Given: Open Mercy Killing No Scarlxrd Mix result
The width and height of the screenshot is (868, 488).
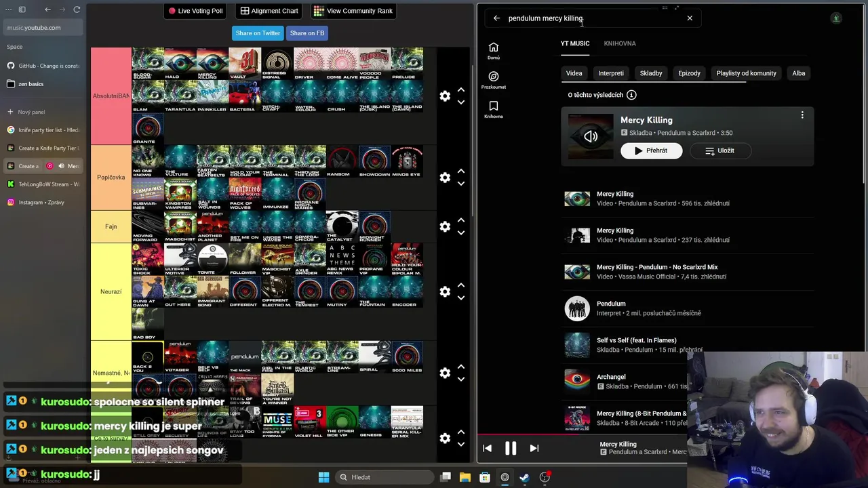Looking at the screenshot, I should pyautogui.click(x=688, y=272).
